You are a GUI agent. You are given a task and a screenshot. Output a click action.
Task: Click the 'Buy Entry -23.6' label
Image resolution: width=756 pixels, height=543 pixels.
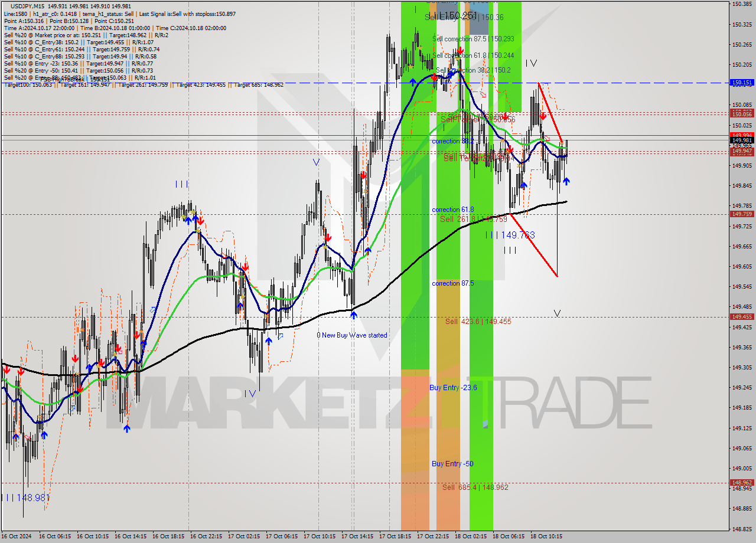pyautogui.click(x=453, y=388)
